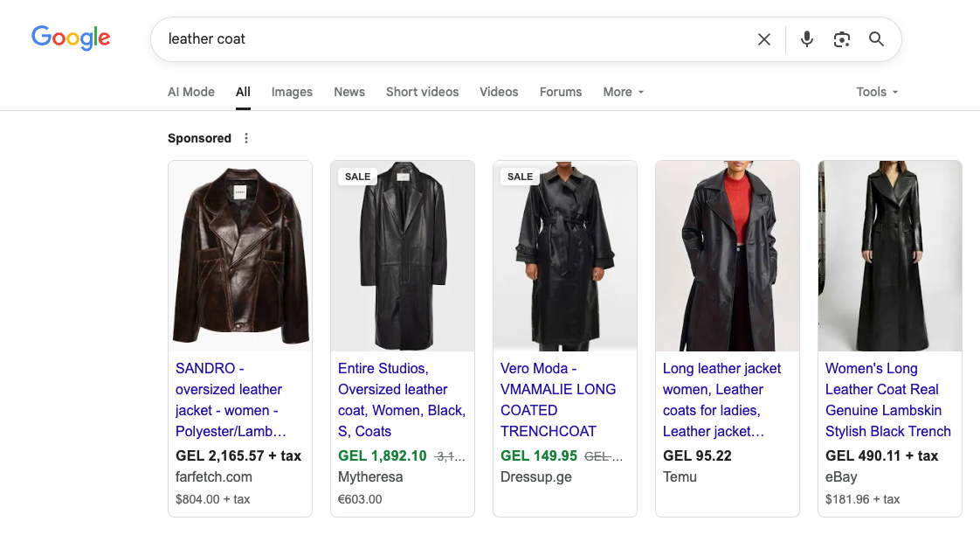Screen dimensions: 980x535
Task: Expand the Tools dropdown
Action: tap(877, 92)
